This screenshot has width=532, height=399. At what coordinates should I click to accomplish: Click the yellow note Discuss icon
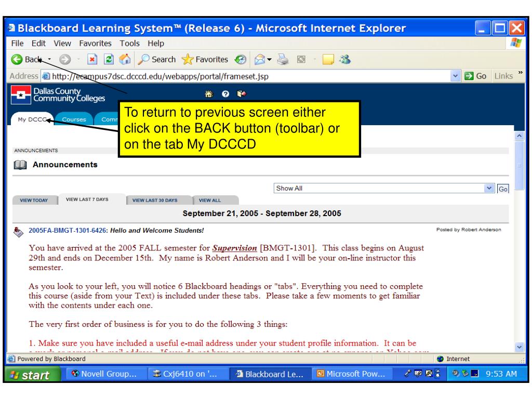pyautogui.click(x=328, y=59)
